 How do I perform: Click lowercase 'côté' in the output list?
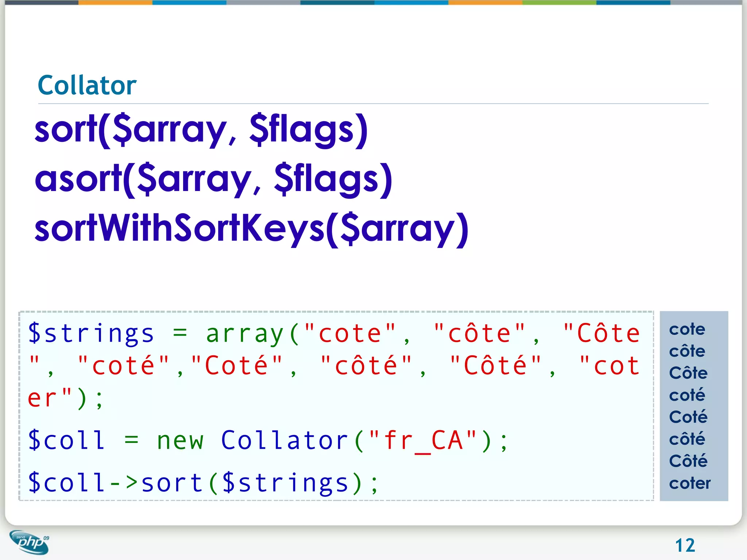(x=687, y=439)
